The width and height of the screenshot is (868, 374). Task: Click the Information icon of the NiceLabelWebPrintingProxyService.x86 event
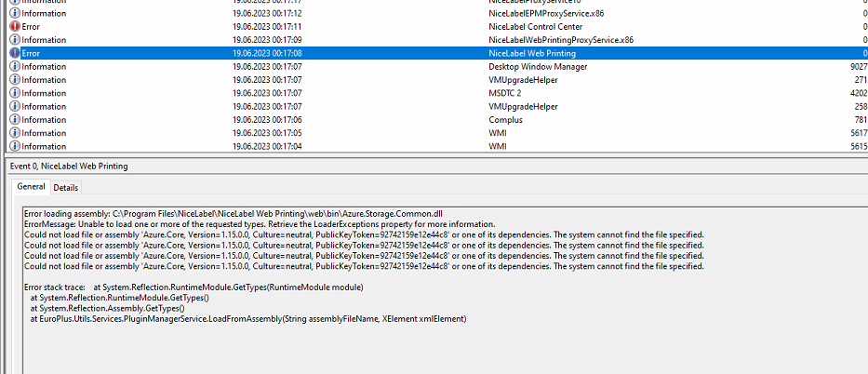click(x=15, y=40)
